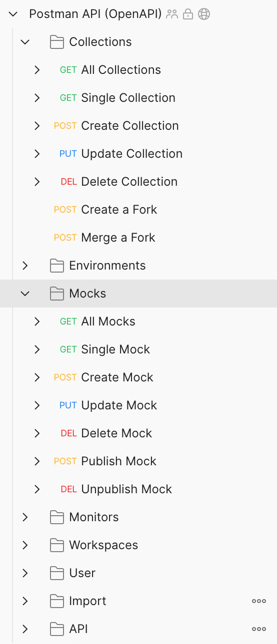Click the Mocks folder icon
The width and height of the screenshot is (277, 644).
click(x=57, y=294)
